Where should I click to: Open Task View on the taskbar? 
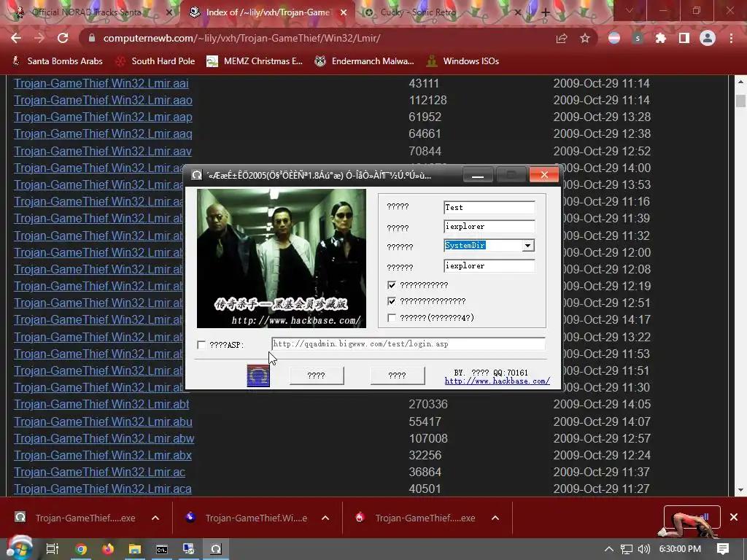click(53, 549)
